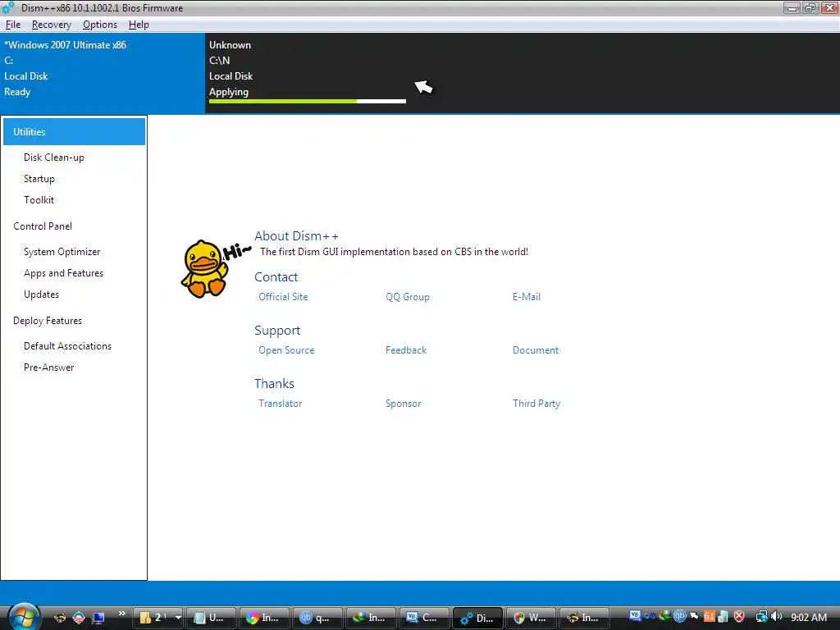This screenshot has height=630, width=840.
Task: Open System Optimizer
Action: pos(62,252)
